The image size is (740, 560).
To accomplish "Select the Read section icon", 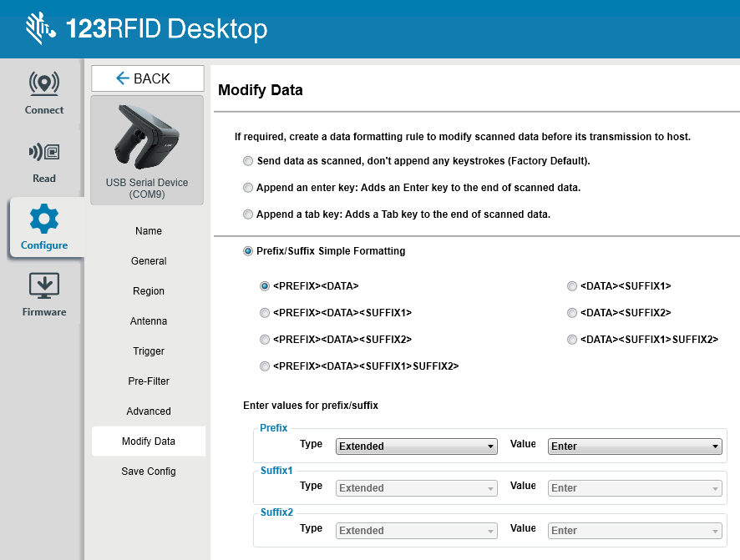I will (x=43, y=159).
